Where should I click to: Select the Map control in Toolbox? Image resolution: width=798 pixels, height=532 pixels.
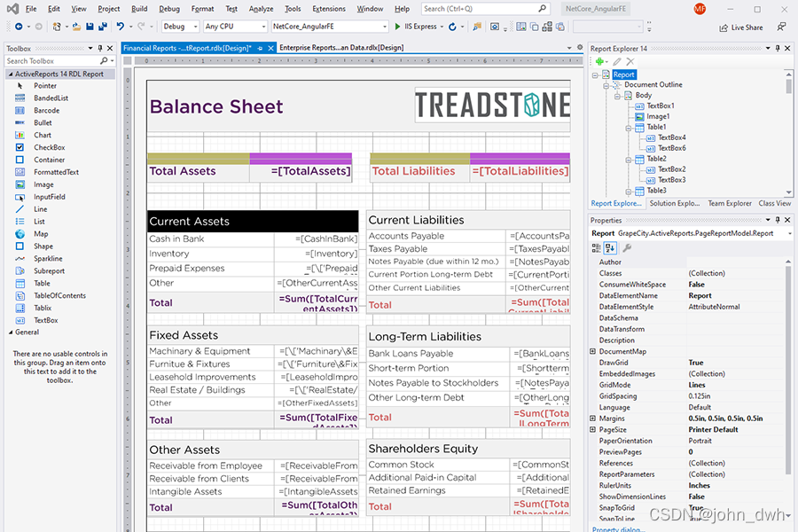(x=41, y=234)
